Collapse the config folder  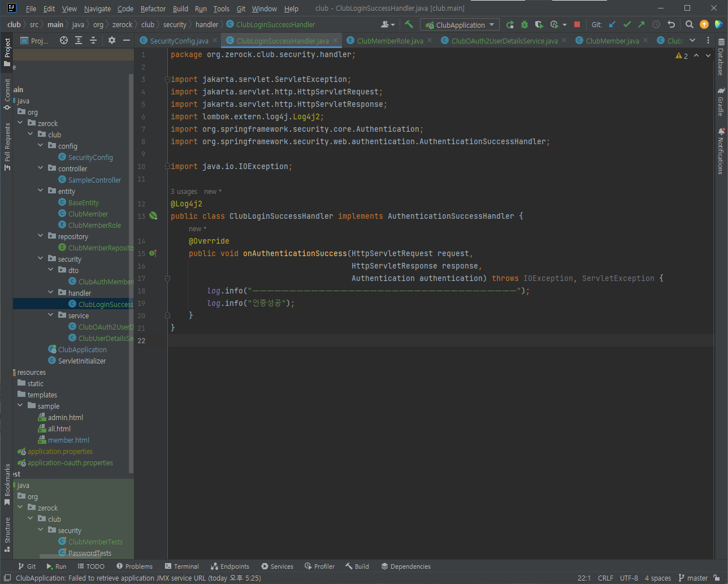[x=41, y=146]
